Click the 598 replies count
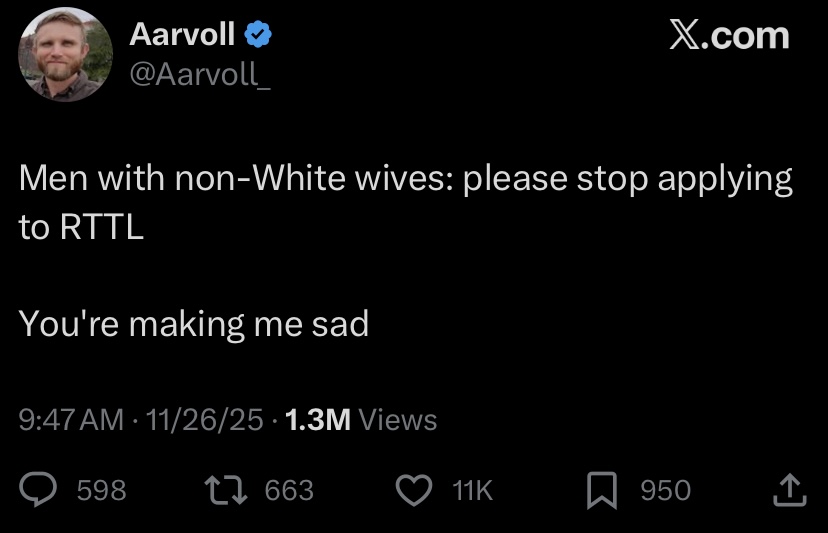The height and width of the screenshot is (533, 828). 101,490
